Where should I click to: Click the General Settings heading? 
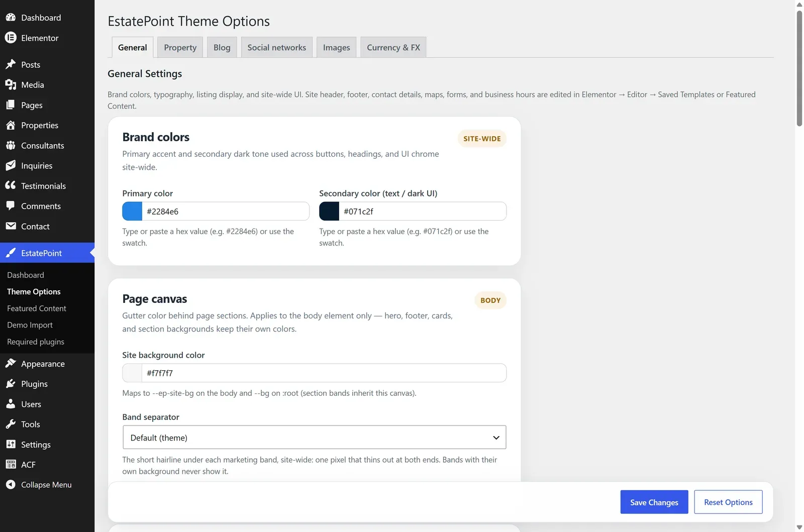pos(145,73)
